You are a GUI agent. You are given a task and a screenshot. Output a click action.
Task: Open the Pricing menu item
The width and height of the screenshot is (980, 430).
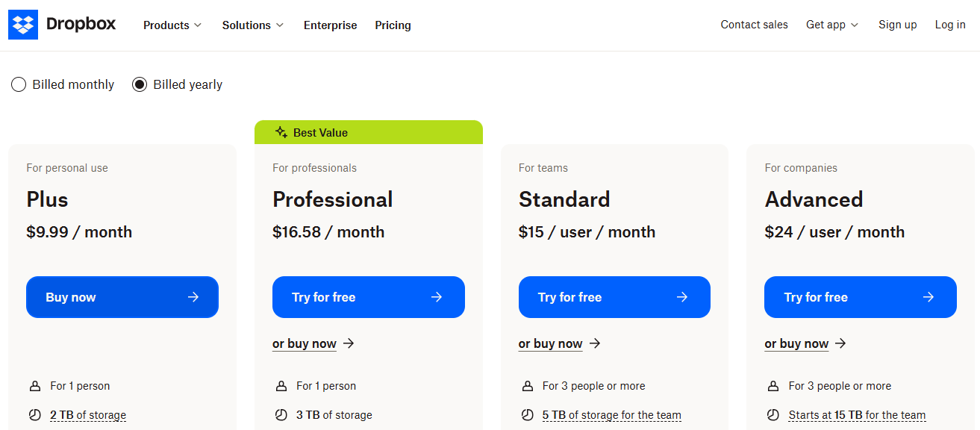point(393,25)
